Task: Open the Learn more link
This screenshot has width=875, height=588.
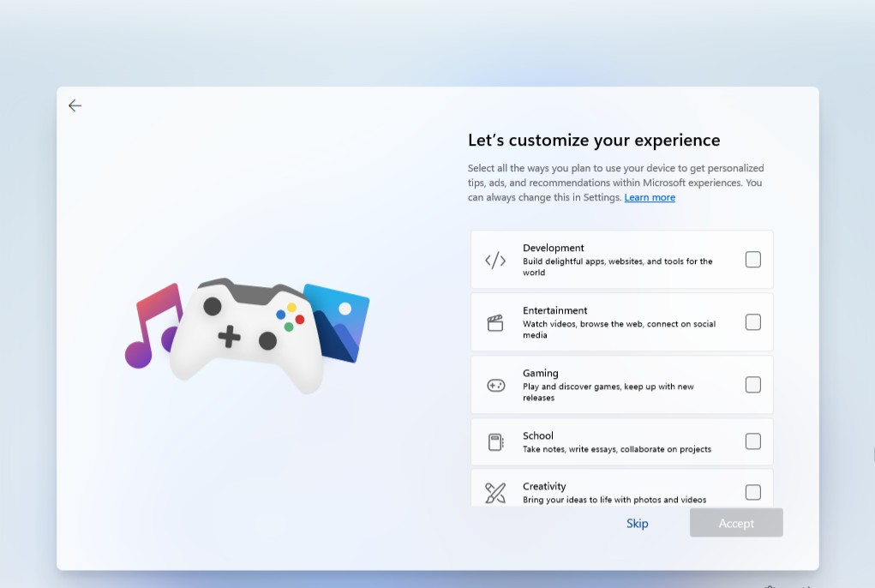Action: tap(650, 198)
